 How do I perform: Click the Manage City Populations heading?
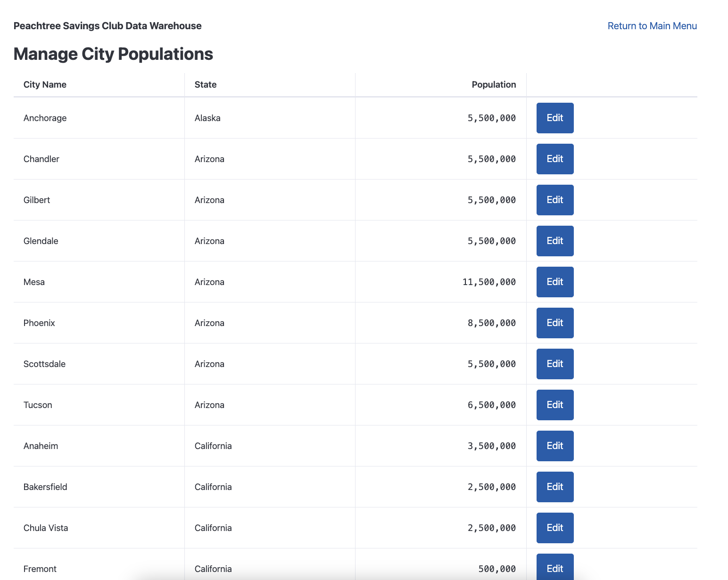113,54
